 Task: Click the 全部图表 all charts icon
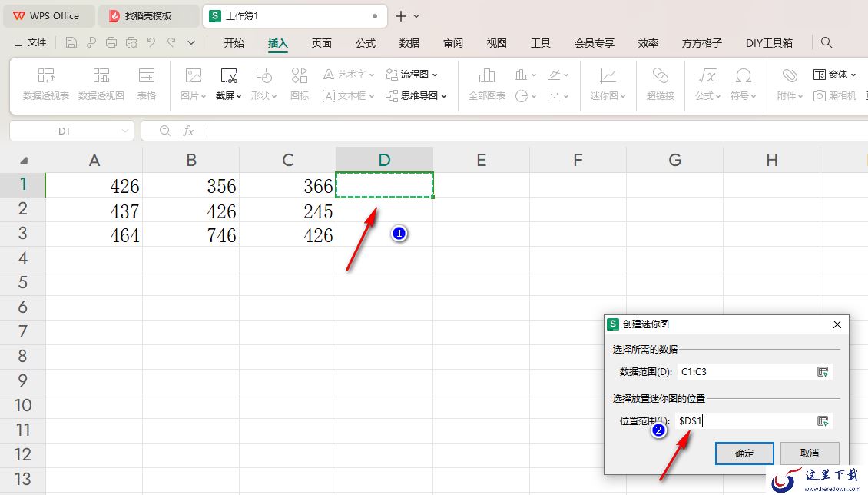coord(486,84)
